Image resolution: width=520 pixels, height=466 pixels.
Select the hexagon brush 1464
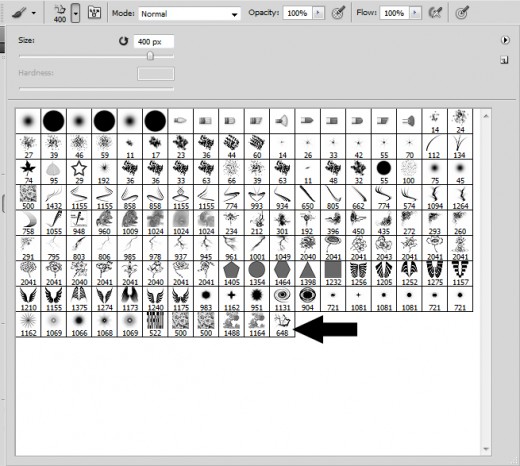[x=282, y=274]
